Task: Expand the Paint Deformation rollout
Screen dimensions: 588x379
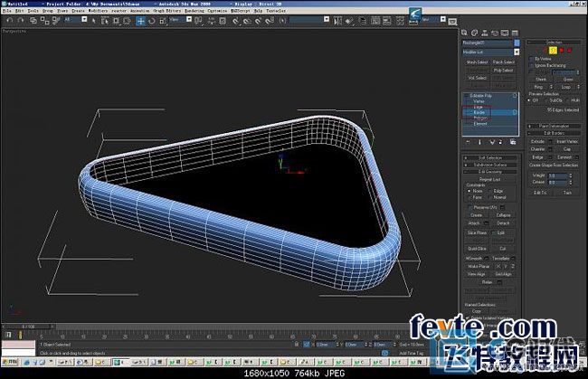Action: pyautogui.click(x=554, y=126)
